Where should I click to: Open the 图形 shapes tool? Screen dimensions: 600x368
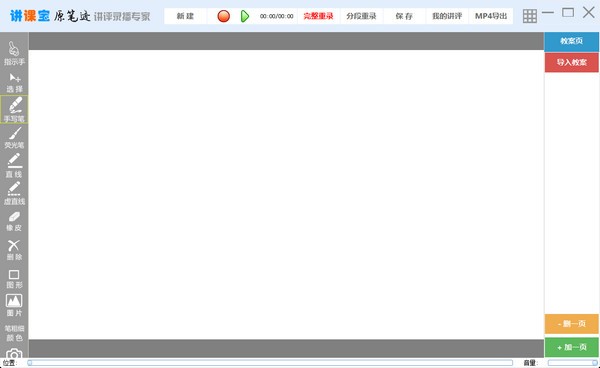coord(14,279)
